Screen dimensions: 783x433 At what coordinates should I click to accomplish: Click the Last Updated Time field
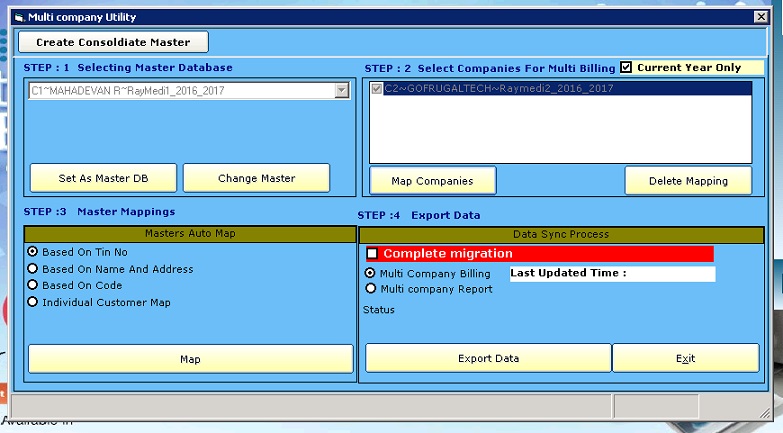[612, 273]
